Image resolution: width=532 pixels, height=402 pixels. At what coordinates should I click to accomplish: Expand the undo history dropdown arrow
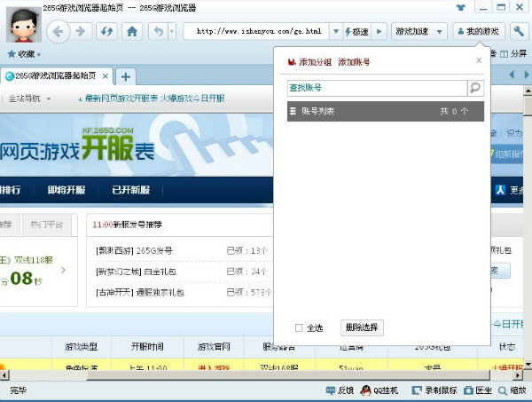[172, 32]
